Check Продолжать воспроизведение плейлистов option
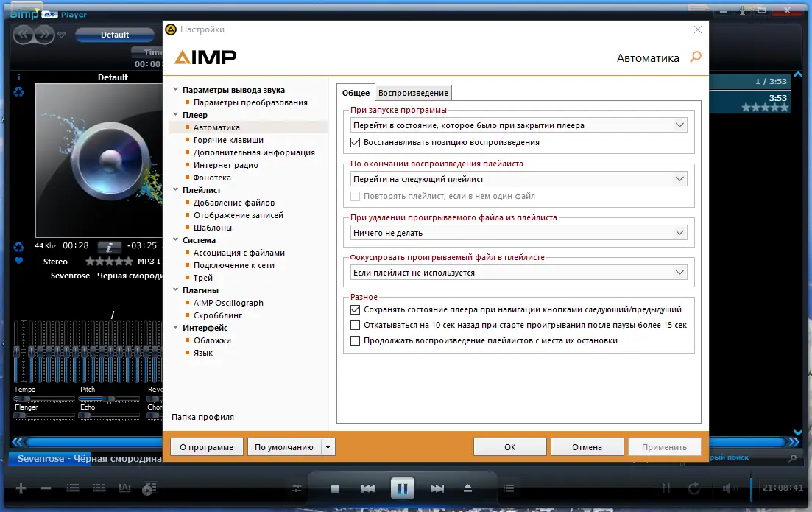Screen dimensions: 812x512 pos(355,340)
